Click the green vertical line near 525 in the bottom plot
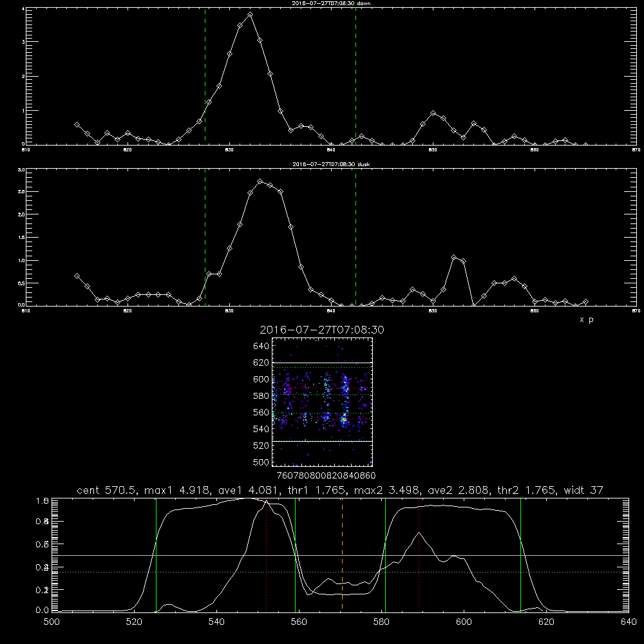This screenshot has width=644, height=644. coord(156,554)
